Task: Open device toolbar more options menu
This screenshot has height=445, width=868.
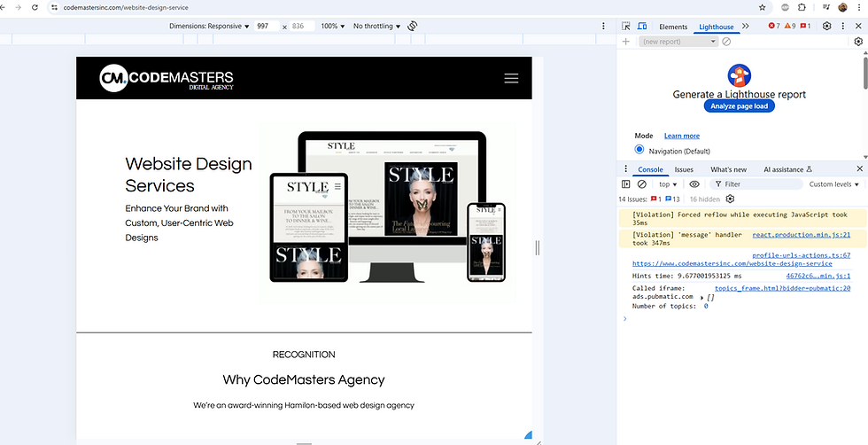Action: [x=603, y=26]
